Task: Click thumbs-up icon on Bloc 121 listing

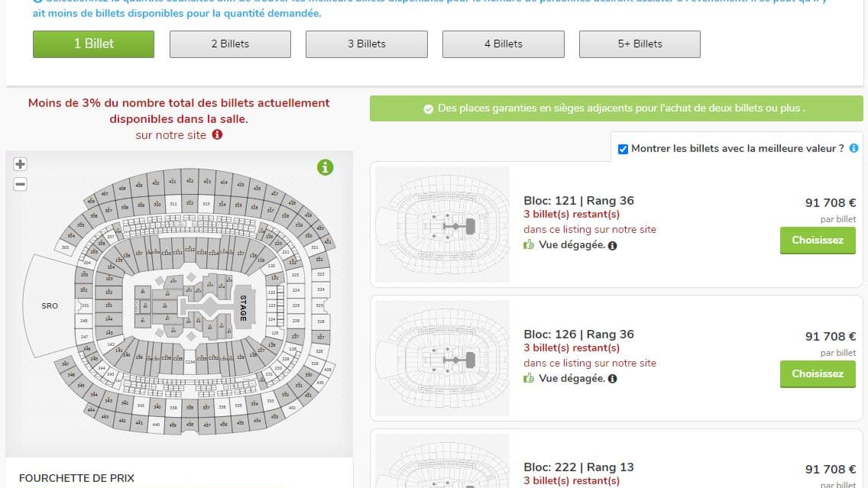Action: (529, 245)
